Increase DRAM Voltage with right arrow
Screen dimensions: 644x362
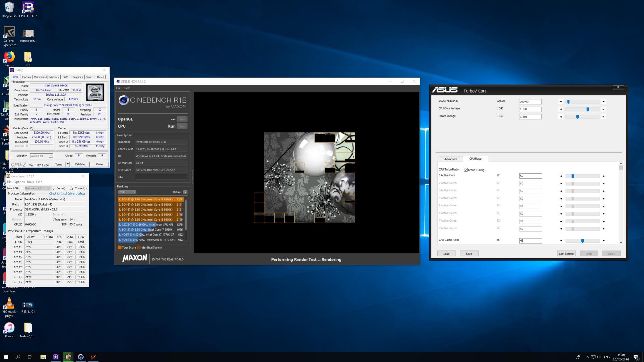(603, 117)
